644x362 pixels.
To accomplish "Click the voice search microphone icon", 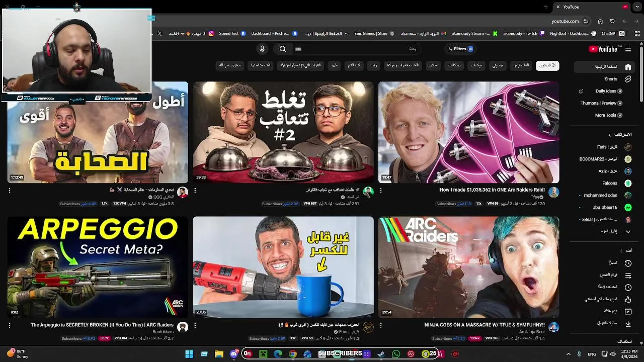I will pos(262,49).
